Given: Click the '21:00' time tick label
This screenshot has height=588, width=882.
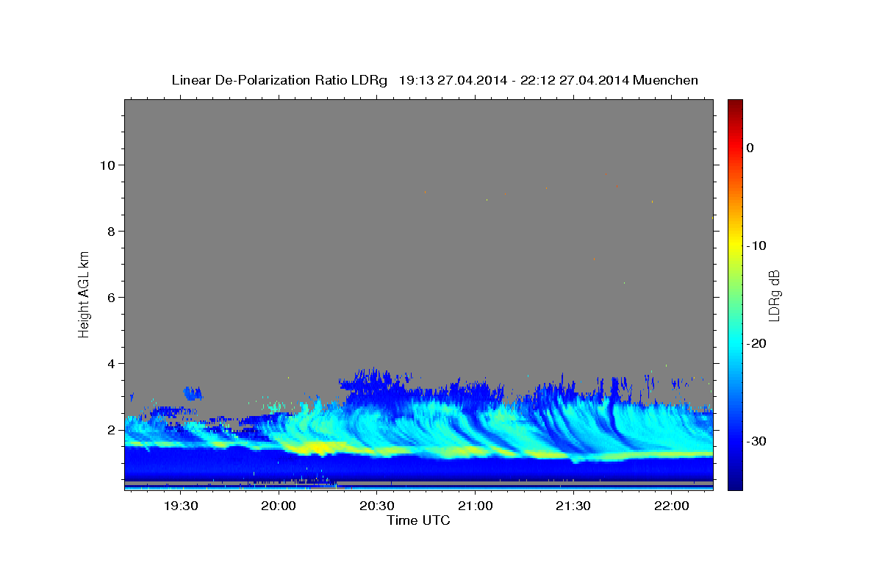Looking at the screenshot, I should [475, 506].
